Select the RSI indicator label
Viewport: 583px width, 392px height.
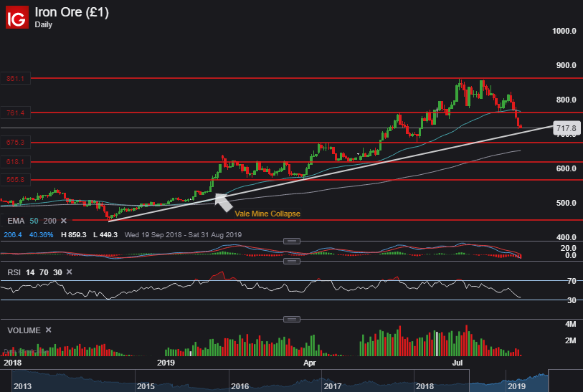coord(14,272)
